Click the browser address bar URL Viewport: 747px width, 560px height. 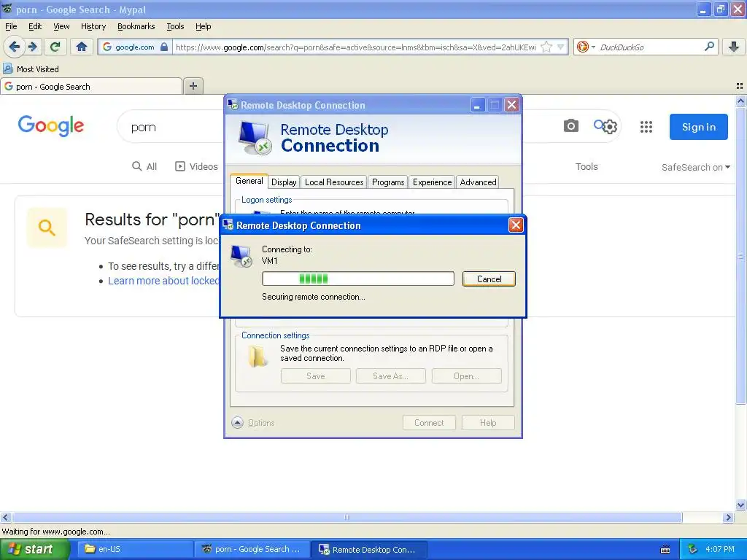356,47
